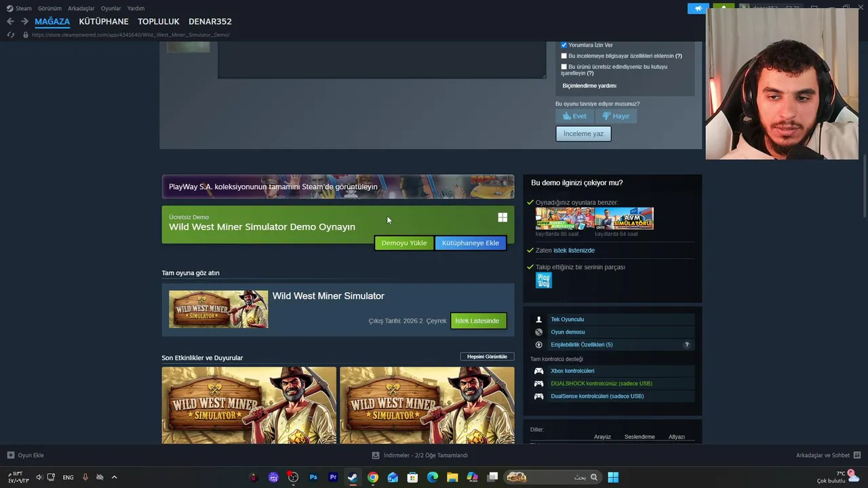Launch Photoshop from the taskbar

313,477
